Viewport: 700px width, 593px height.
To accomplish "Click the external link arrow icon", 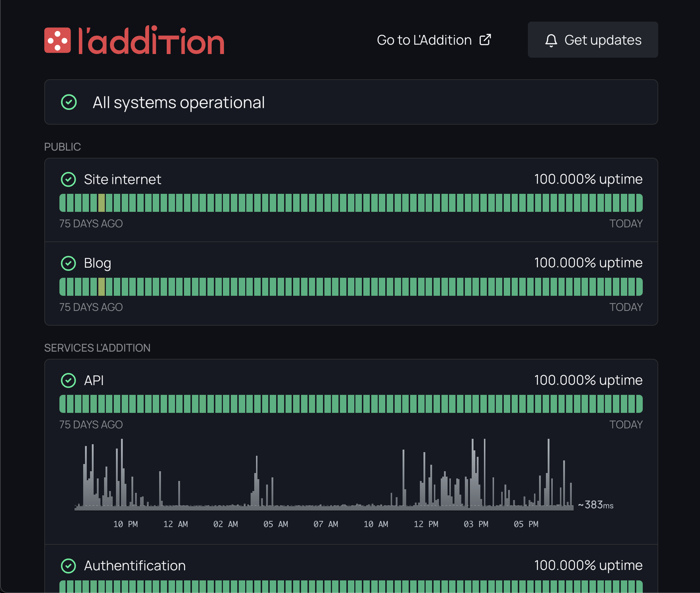I will [x=485, y=40].
